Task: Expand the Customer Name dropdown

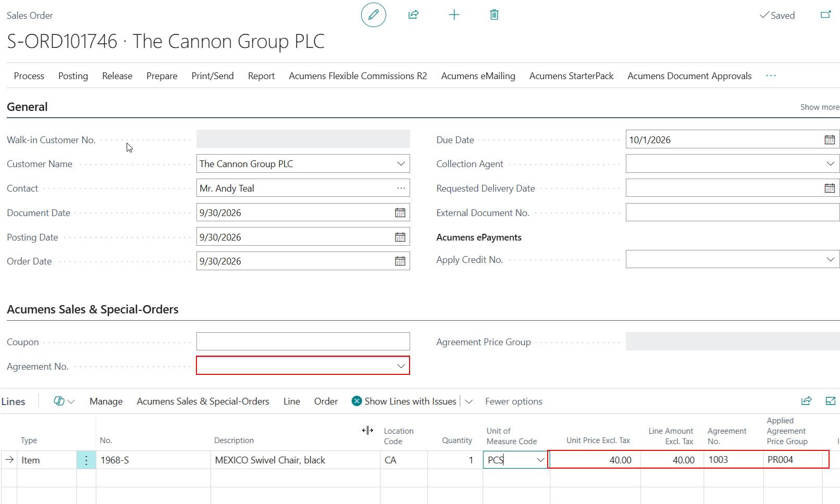Action: 401,163
